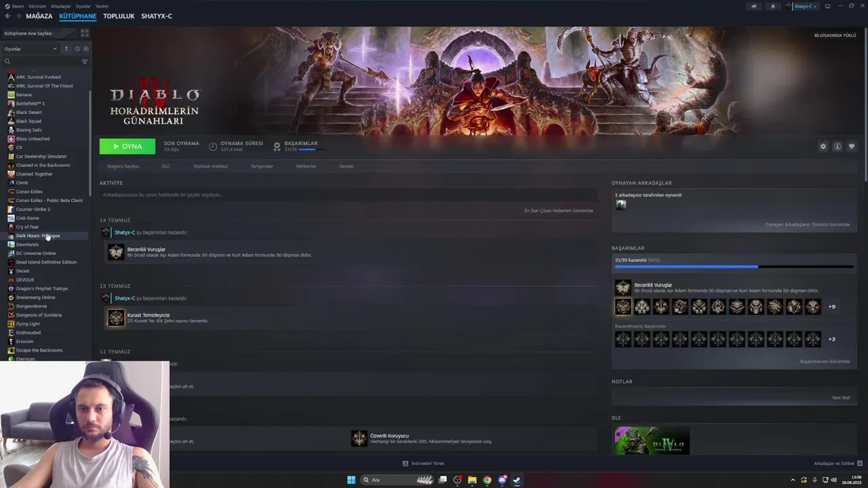The image size is (868, 488).
Task: Click ARK: Survival Evolved icon in library
Action: (11, 77)
